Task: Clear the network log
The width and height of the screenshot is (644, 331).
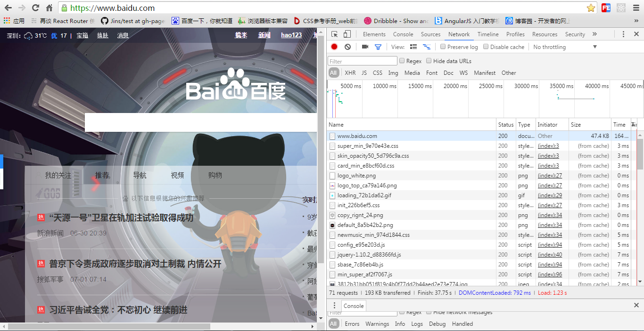Action: (x=347, y=47)
